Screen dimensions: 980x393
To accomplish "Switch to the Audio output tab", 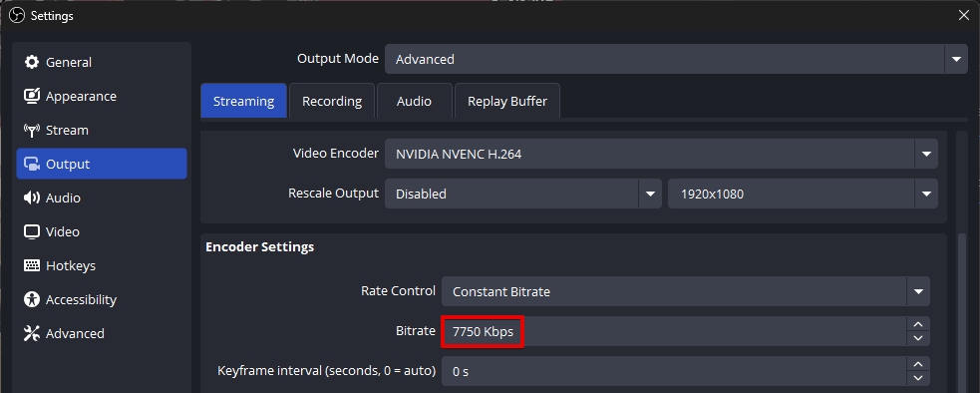I will pyautogui.click(x=414, y=101).
